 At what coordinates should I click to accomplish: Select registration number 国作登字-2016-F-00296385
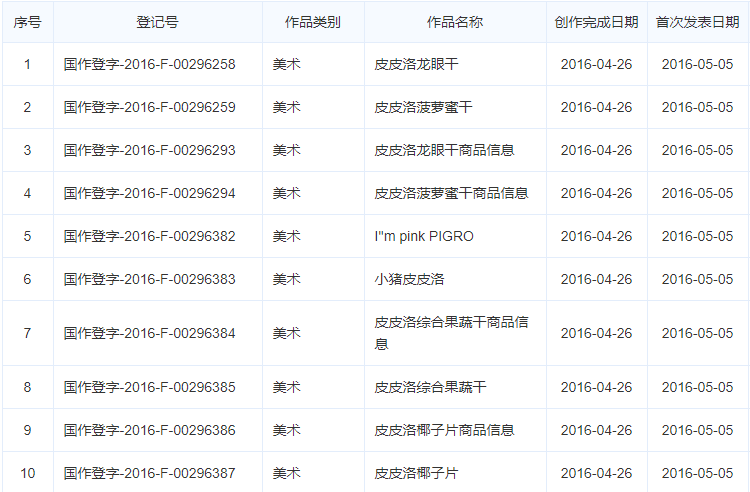pos(150,387)
